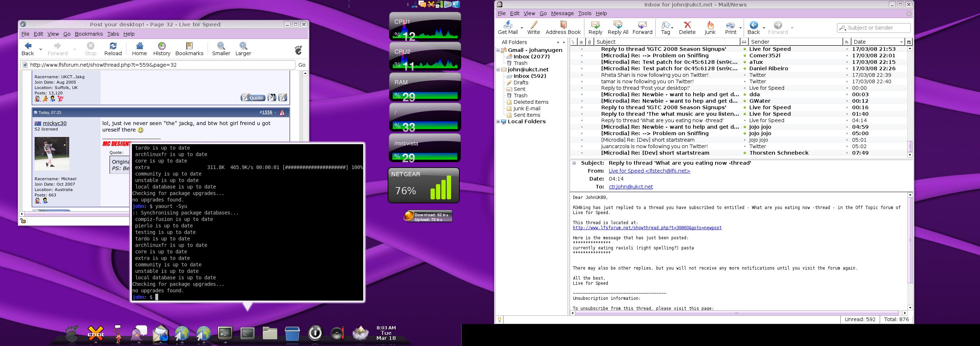Compose a new message with Write
The height and width of the screenshot is (346, 980).
(533, 28)
